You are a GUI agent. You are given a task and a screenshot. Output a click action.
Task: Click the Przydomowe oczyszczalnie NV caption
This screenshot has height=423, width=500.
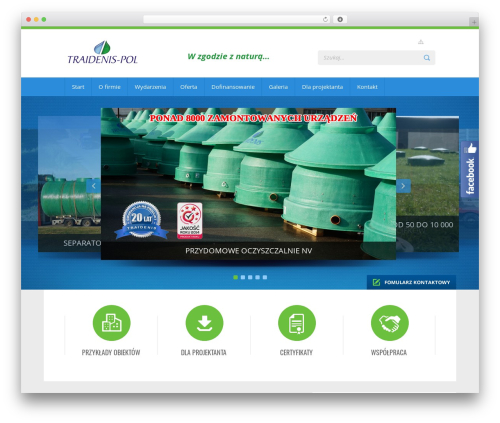coord(249,251)
